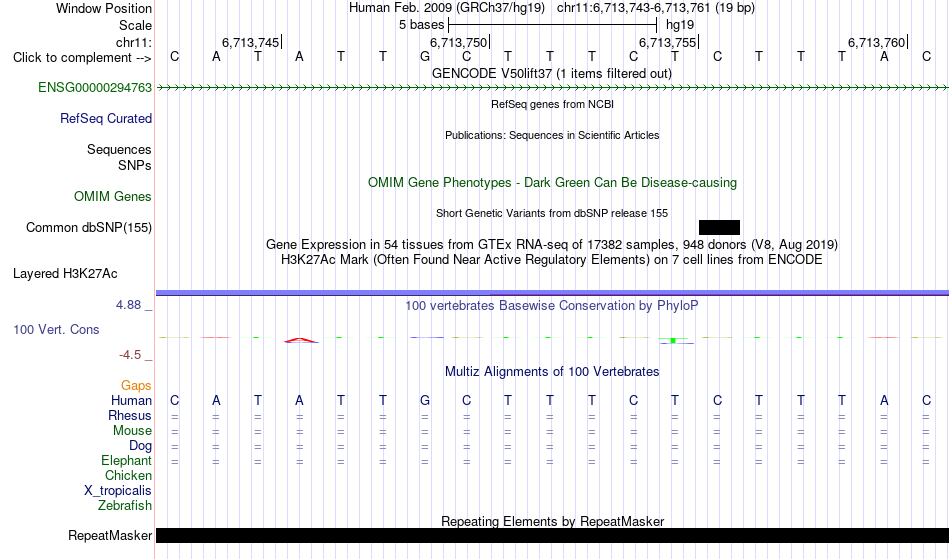The height and width of the screenshot is (559, 950).
Task: Click the Gaps label in Multiz track
Action: (x=136, y=386)
